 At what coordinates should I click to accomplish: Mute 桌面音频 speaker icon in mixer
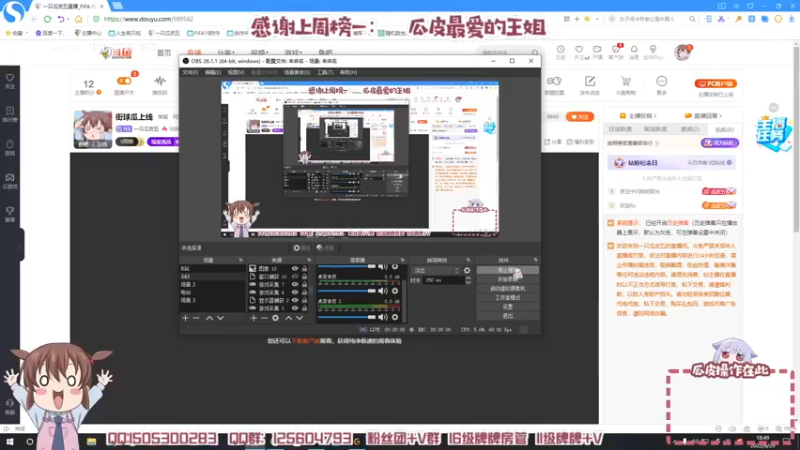[x=383, y=291]
